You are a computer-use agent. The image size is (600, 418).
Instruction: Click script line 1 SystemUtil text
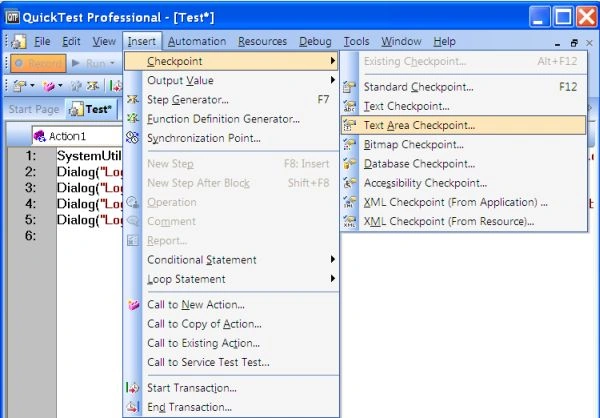pyautogui.click(x=89, y=156)
